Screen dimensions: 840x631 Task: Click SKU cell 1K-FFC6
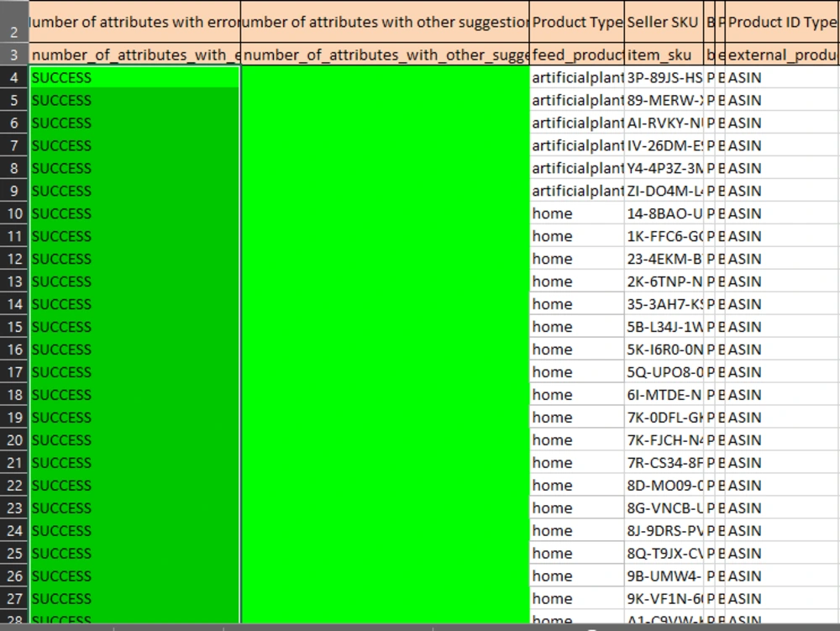coord(664,236)
